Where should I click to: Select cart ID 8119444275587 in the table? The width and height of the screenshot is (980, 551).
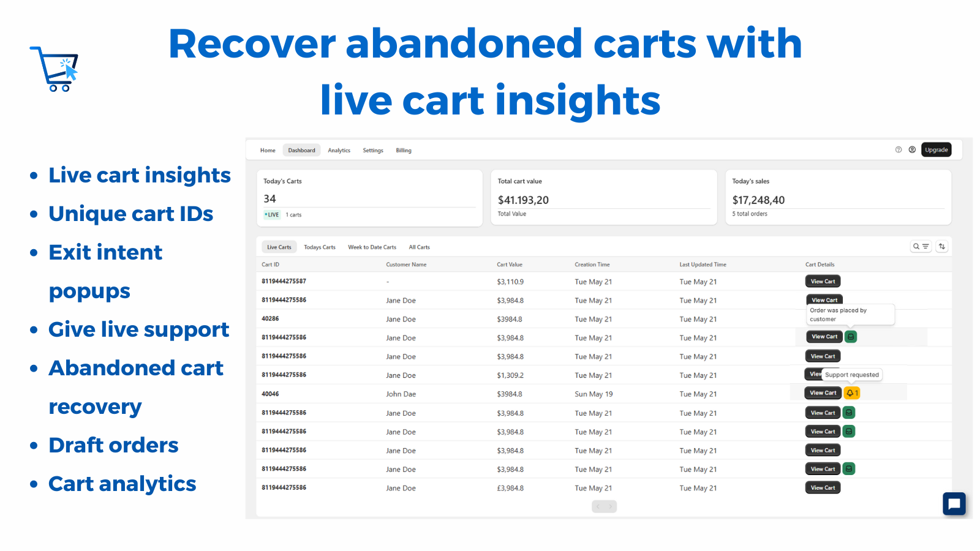284,281
